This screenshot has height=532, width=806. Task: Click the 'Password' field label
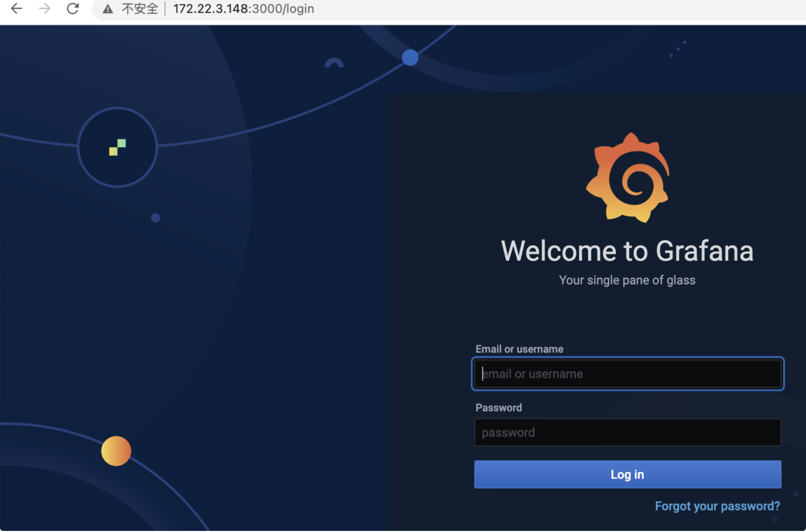[x=498, y=407]
